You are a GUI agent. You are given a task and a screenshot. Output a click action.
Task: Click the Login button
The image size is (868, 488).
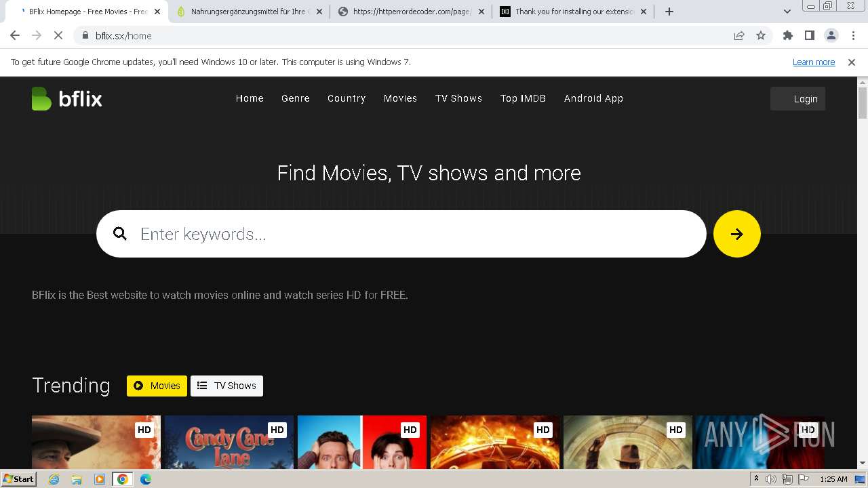[797, 99]
